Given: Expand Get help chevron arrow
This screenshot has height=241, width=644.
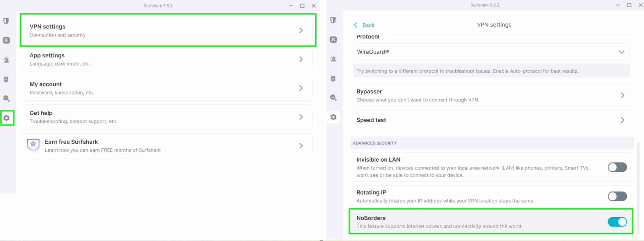Looking at the screenshot, I should 301,117.
